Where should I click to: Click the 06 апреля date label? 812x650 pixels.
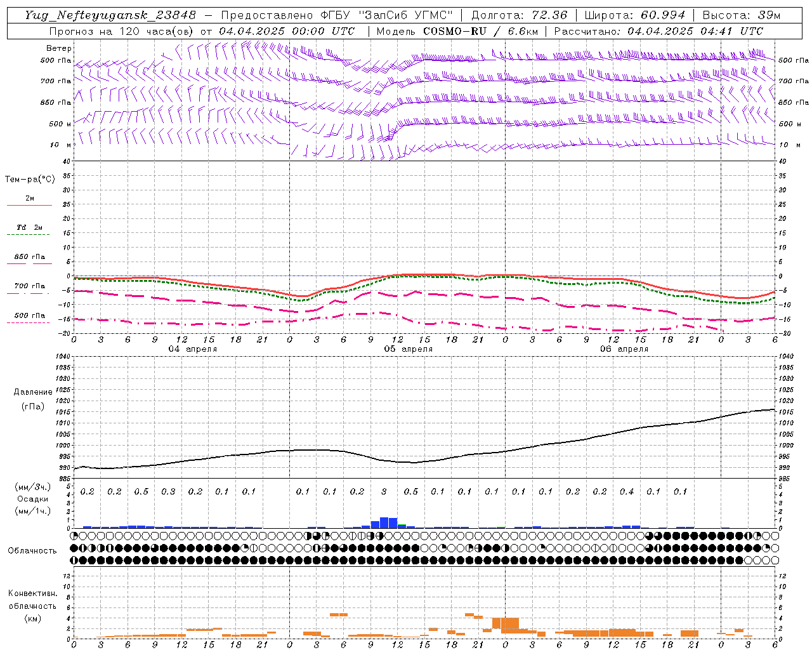click(624, 349)
